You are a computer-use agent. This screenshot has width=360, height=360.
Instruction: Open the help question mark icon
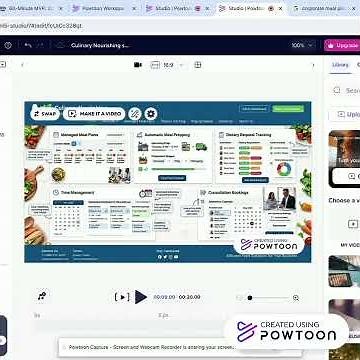pos(8,45)
